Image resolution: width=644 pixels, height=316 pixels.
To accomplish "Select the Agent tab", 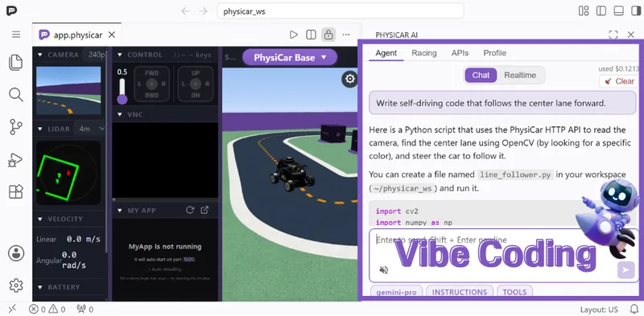I will pos(386,53).
